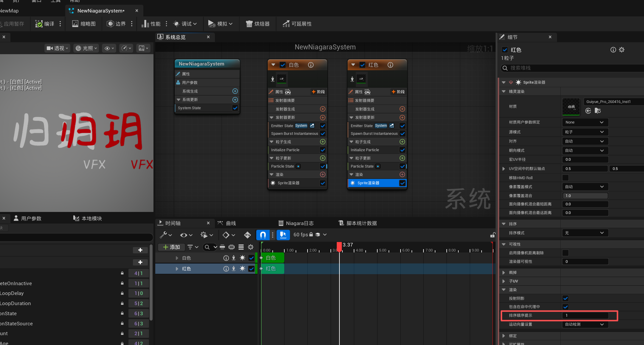Use selected asset arrow for 材质

[x=588, y=111]
